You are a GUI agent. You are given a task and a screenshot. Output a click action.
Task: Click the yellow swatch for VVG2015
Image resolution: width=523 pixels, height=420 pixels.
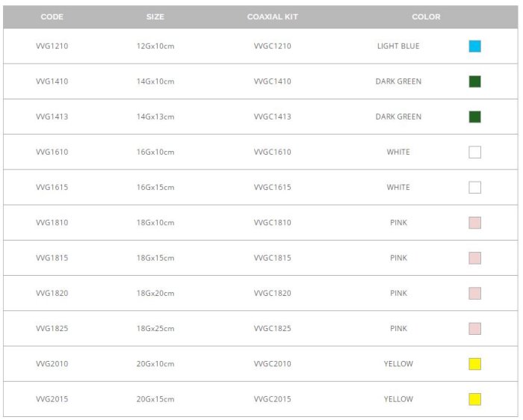(x=474, y=399)
